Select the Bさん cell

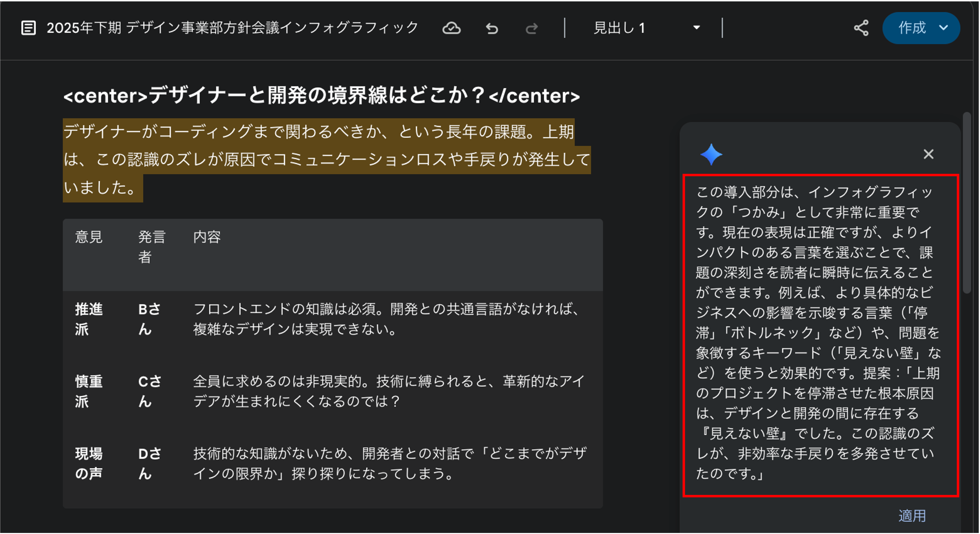[x=149, y=319]
